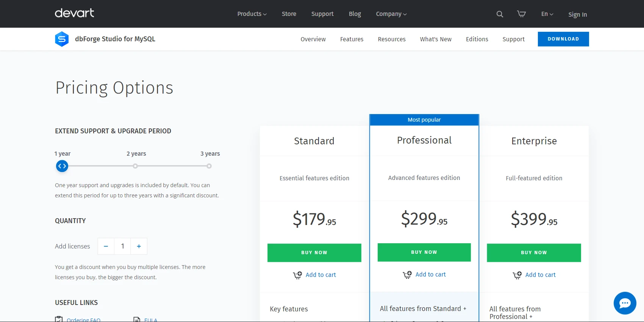Open the shopping cart icon in header

pos(522,14)
